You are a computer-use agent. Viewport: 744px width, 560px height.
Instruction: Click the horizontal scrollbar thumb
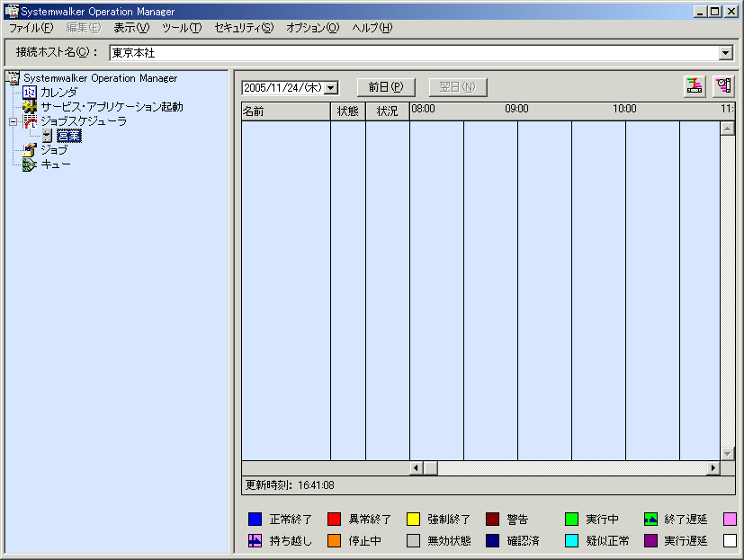(x=430, y=468)
